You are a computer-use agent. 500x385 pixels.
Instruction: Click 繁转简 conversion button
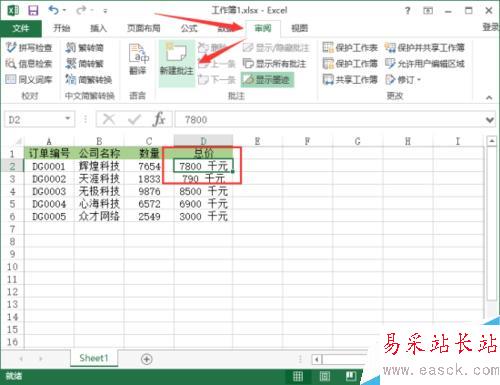[x=85, y=48]
